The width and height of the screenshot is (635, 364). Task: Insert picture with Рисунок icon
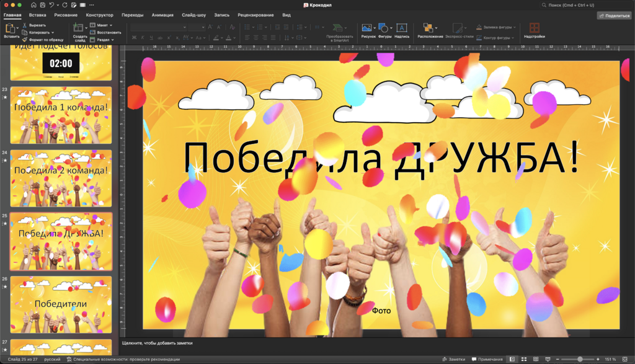[366, 28]
